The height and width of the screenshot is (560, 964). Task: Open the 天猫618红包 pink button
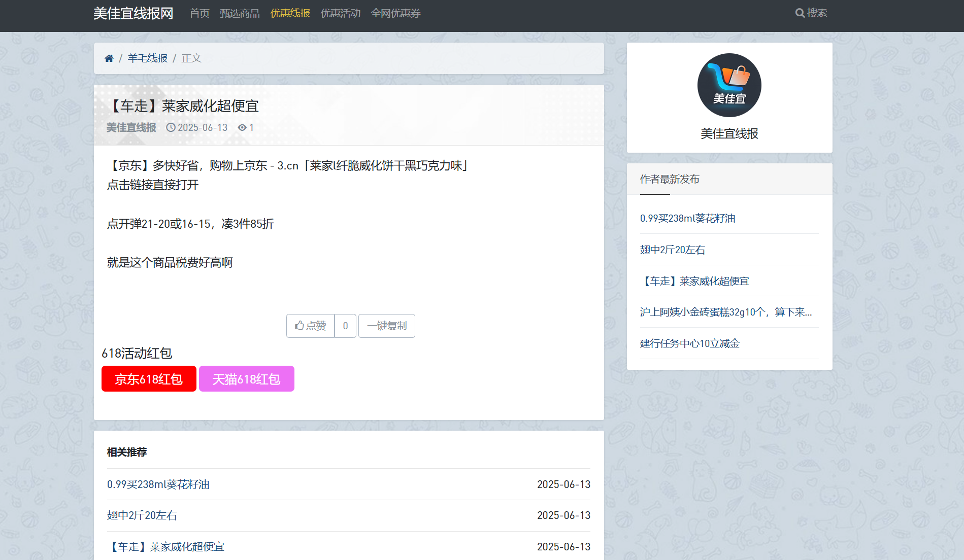point(246,379)
